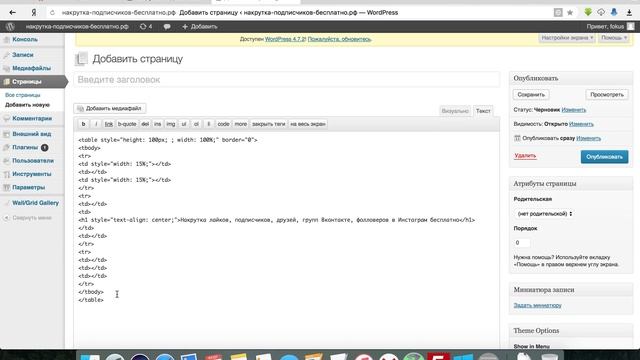Expand Настройки экрана dropdown
The height and width of the screenshot is (360, 640).
pos(567,38)
